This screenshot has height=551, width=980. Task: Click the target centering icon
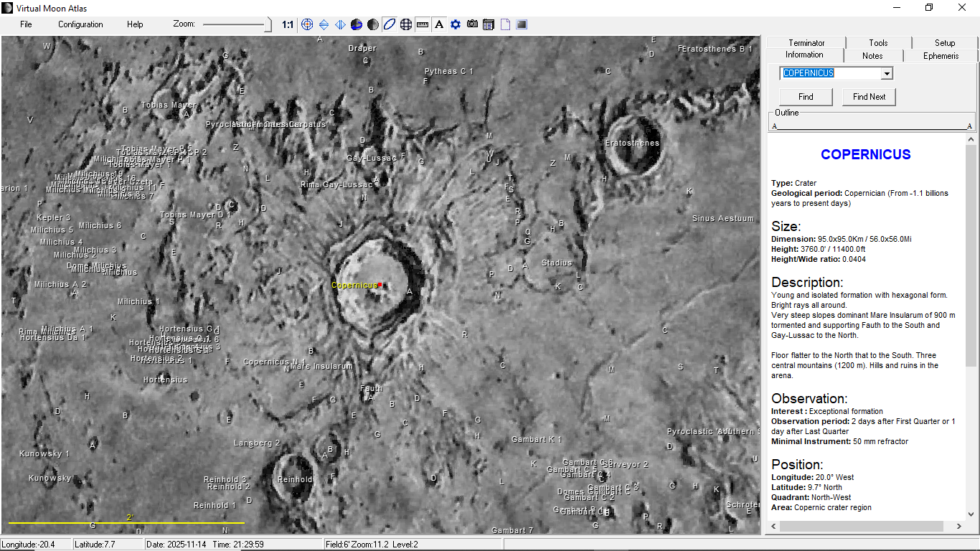[307, 24]
